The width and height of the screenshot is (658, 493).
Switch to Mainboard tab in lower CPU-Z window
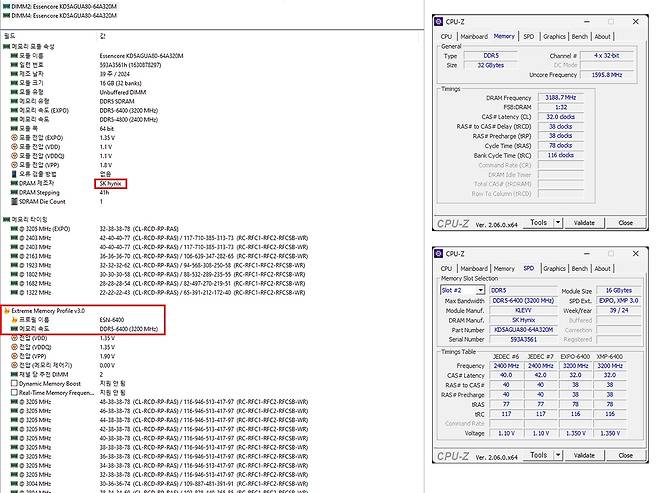point(474,268)
